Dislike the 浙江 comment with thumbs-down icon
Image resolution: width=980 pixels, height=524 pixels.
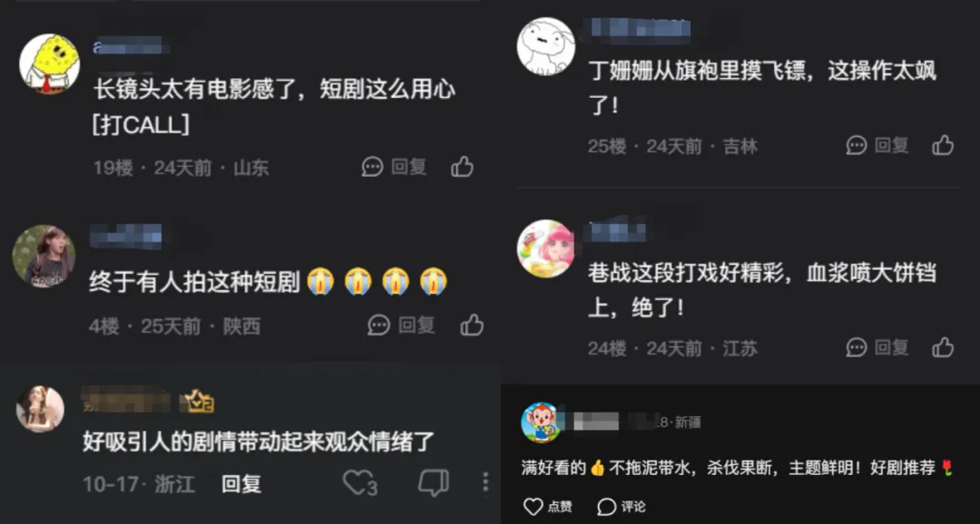(433, 483)
